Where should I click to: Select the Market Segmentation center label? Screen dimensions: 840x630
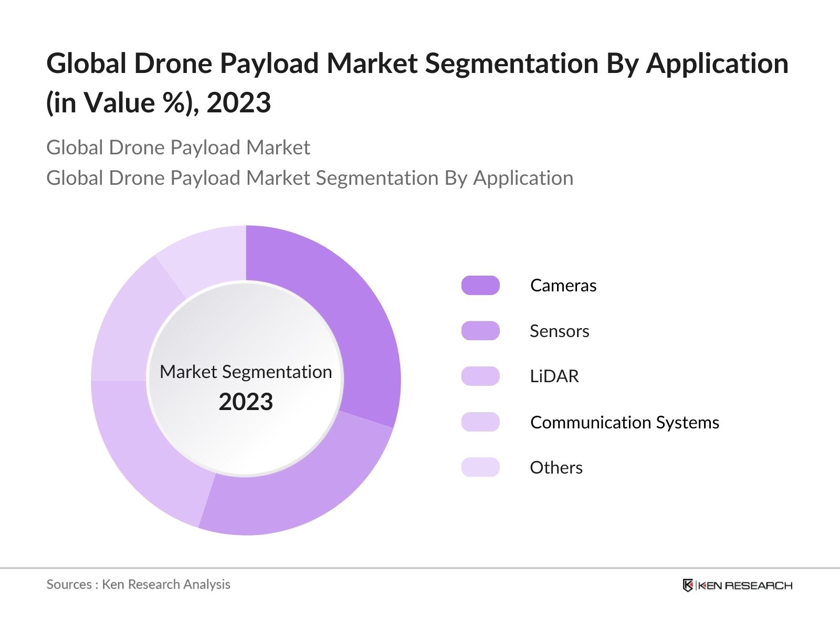[245, 372]
